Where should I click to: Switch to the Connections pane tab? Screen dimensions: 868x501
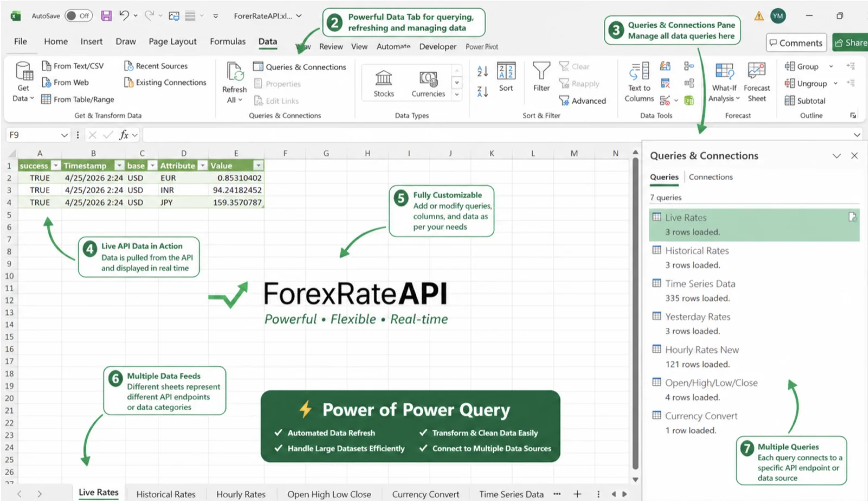point(711,177)
